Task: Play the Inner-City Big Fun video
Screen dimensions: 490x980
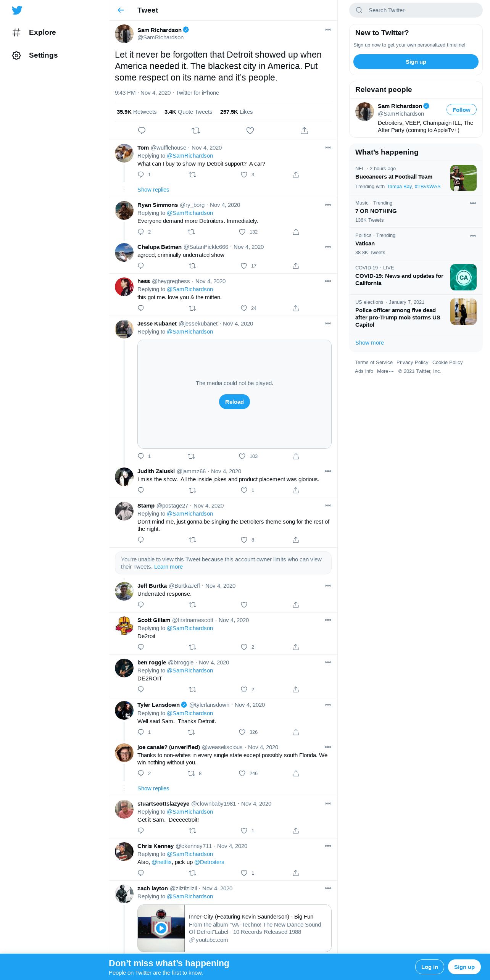Action: point(161,928)
